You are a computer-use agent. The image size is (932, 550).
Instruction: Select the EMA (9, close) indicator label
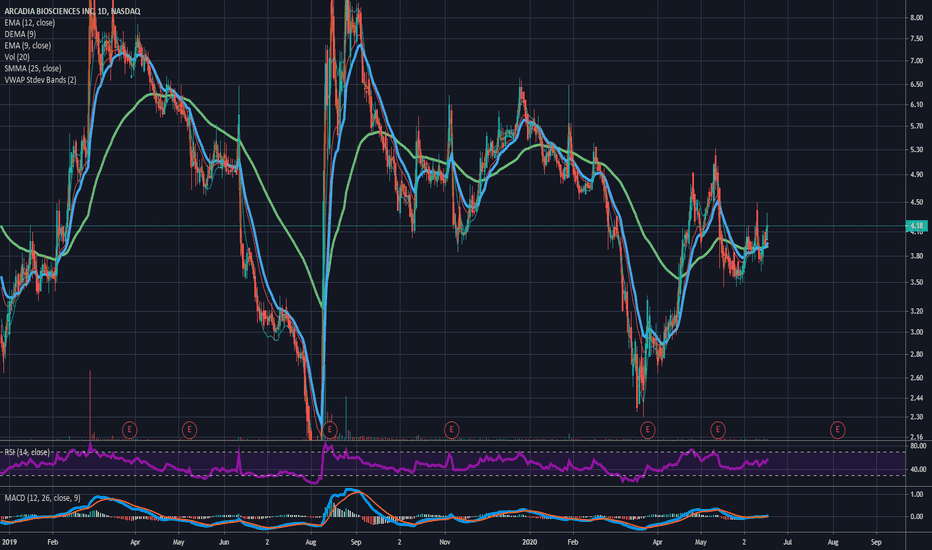27,45
